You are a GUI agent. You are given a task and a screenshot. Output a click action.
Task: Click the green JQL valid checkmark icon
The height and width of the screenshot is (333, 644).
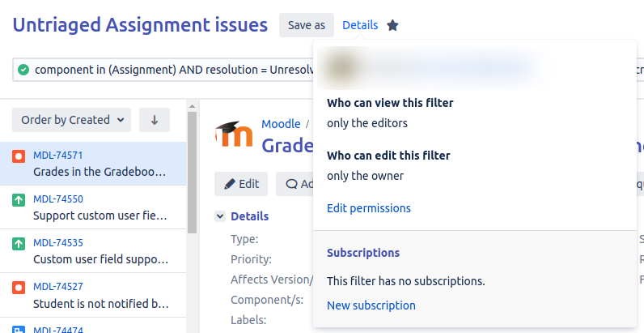click(x=23, y=70)
